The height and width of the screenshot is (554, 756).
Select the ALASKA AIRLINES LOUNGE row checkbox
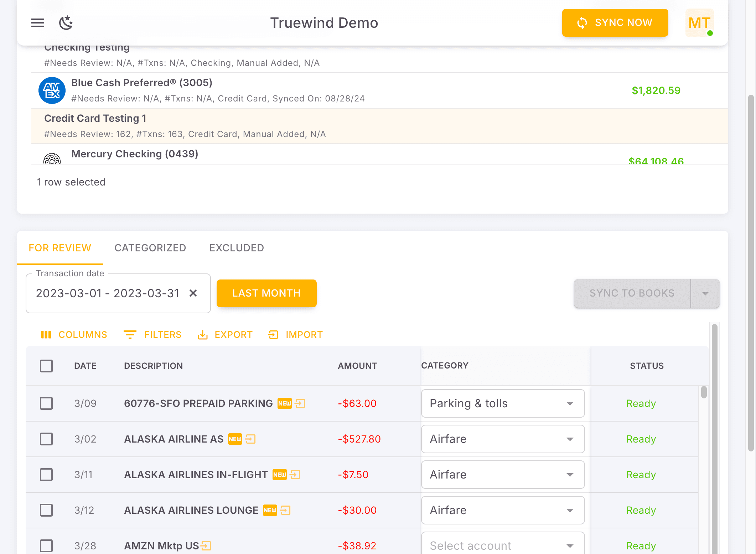[x=46, y=510]
